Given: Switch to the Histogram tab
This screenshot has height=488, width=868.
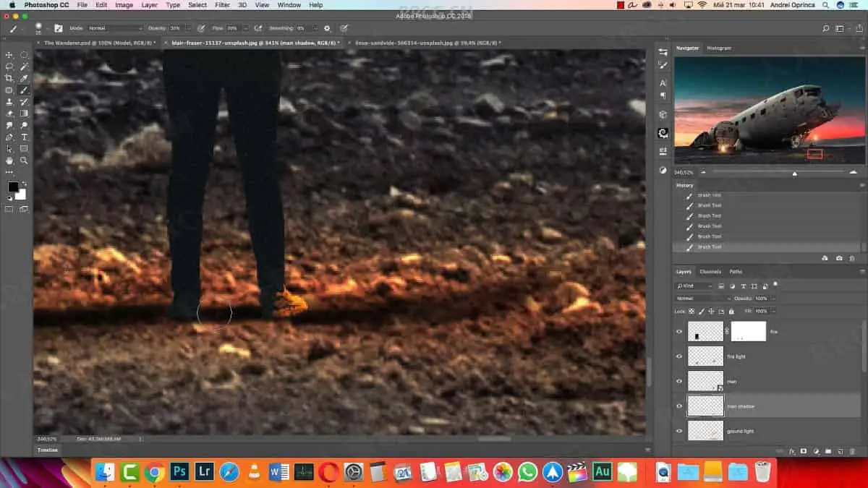Looking at the screenshot, I should (x=719, y=48).
